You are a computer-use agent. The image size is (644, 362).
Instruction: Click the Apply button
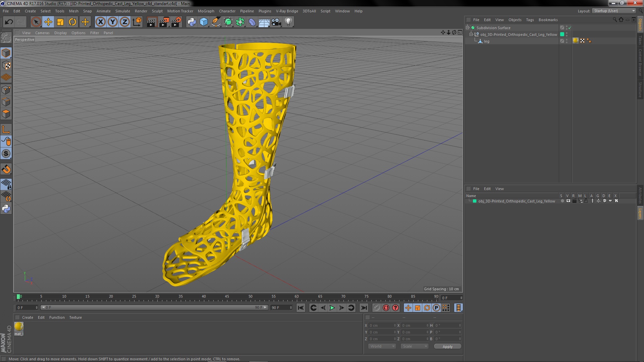[x=447, y=346]
